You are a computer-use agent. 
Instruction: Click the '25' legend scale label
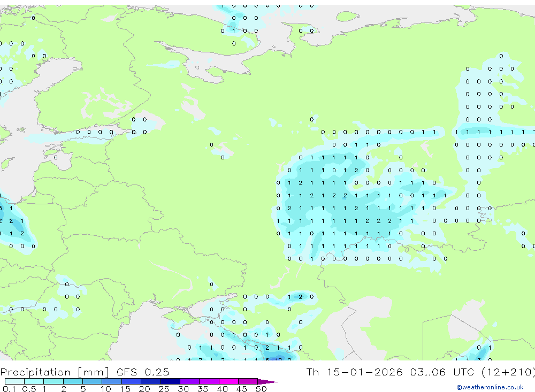[x=164, y=389]
